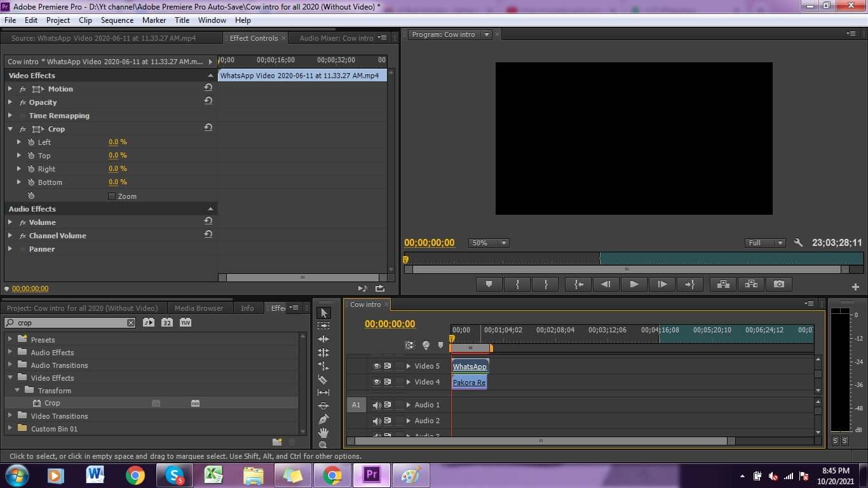868x488 pixels.
Task: Enable the Crop Zoom checkbox
Action: (x=112, y=196)
